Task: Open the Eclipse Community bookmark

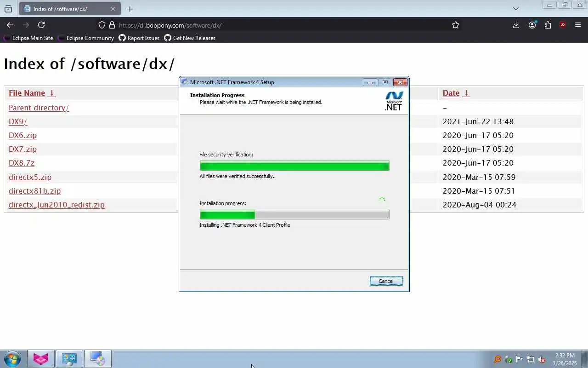Action: pyautogui.click(x=86, y=38)
